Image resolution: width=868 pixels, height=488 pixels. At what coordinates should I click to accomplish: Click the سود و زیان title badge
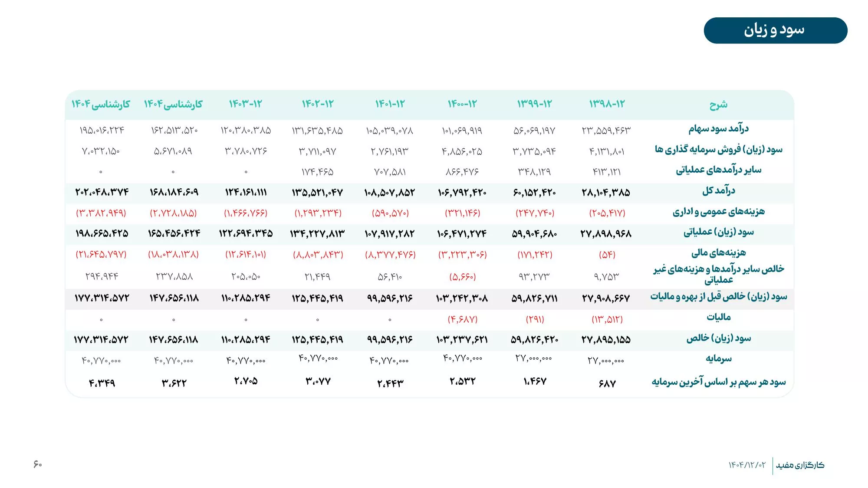(775, 30)
